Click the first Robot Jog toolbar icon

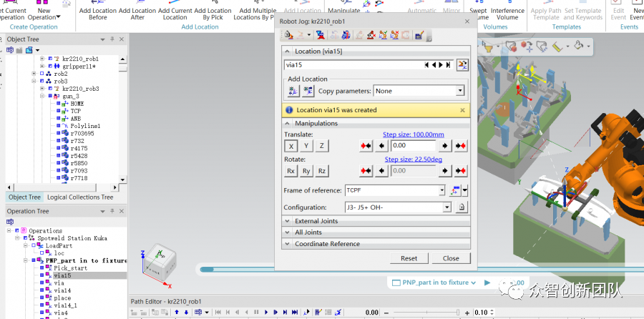pyautogui.click(x=289, y=35)
